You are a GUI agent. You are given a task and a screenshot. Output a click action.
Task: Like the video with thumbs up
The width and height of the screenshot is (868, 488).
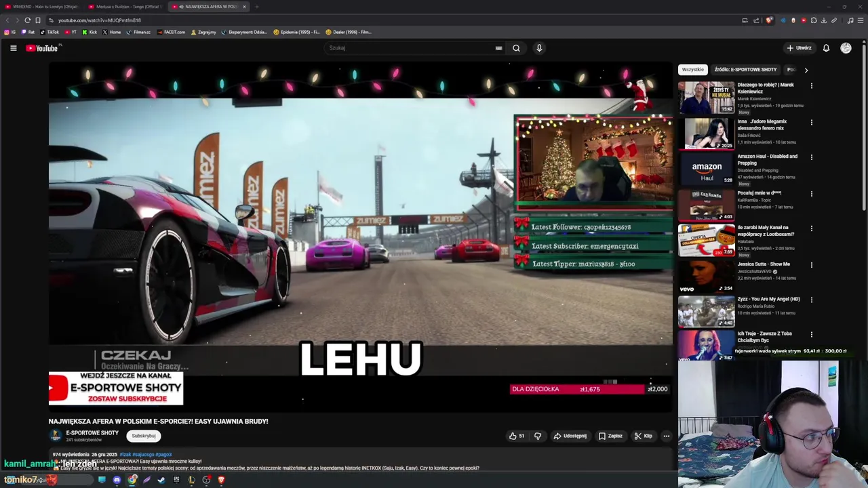click(x=517, y=436)
